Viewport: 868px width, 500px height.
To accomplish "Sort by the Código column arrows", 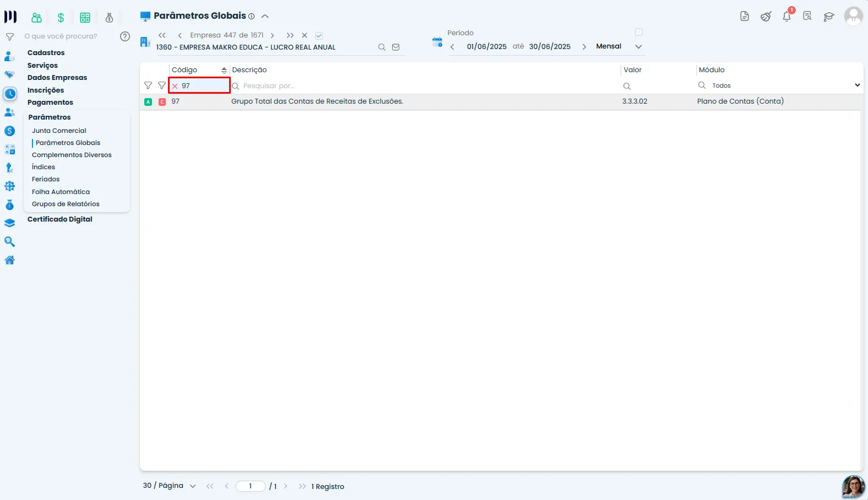I will 224,70.
